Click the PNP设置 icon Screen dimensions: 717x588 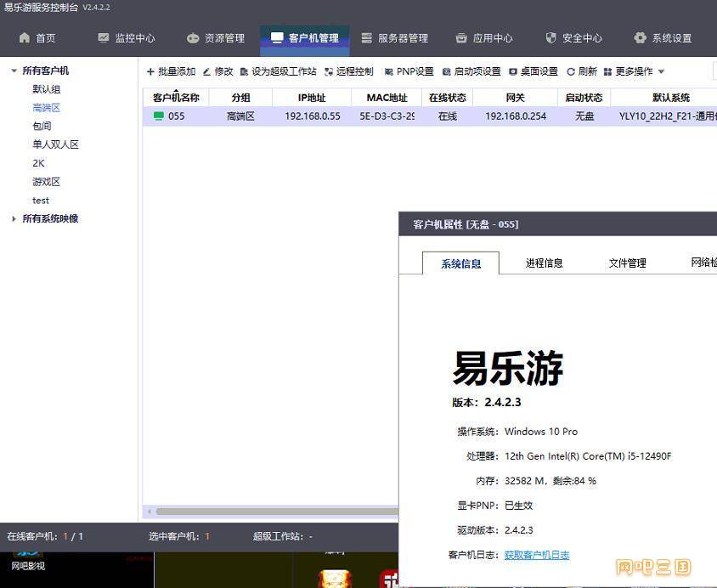click(389, 71)
